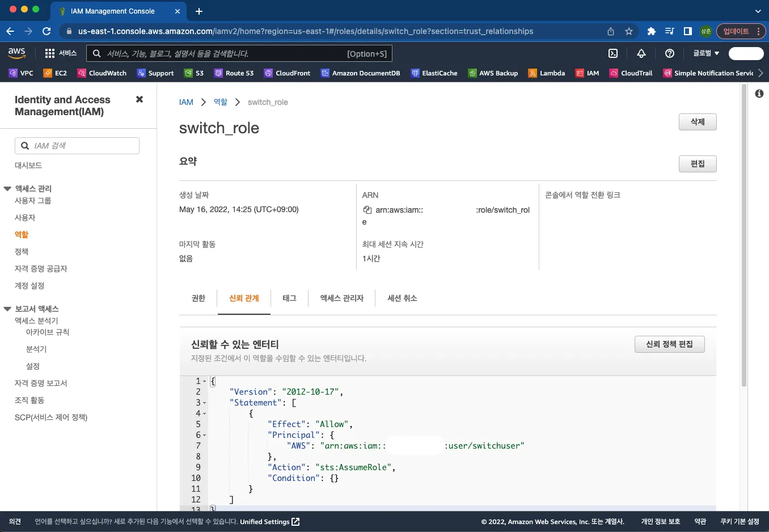Switch to the 액세스 관리자 tab
The width and height of the screenshot is (769, 532).
click(x=341, y=298)
